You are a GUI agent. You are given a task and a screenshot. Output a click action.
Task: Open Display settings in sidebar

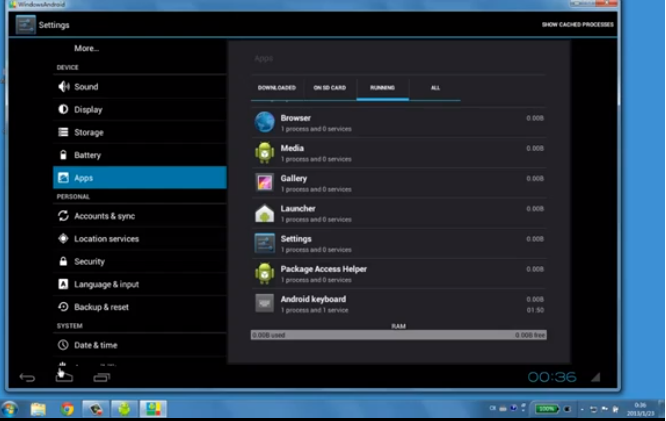pos(88,110)
